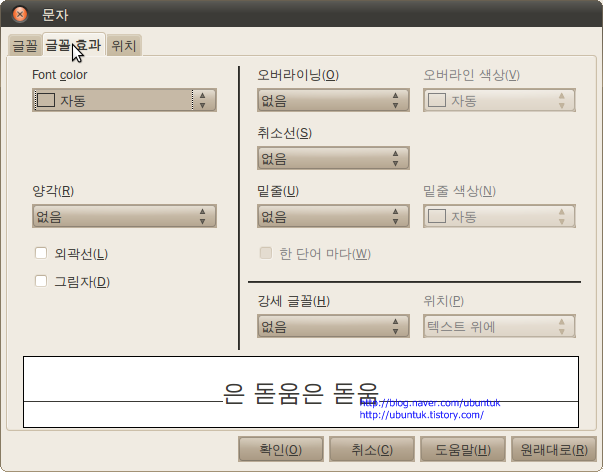This screenshot has height=472, width=603.
Task: Click the 강세 글꼴(H) label
Action: pos(293,301)
